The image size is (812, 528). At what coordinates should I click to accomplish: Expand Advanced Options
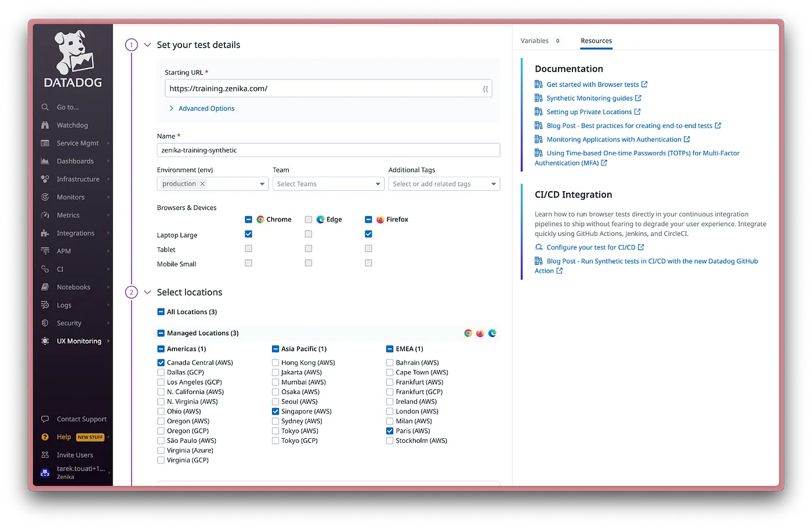click(202, 108)
